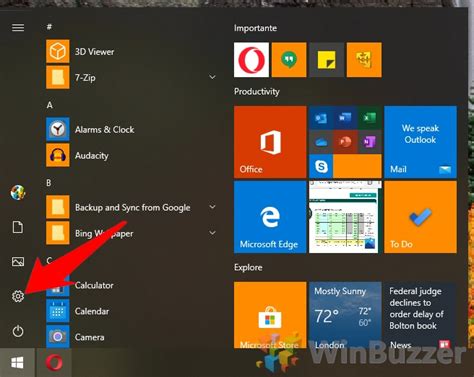
Task: Open the Calendar app icon
Action: 58,311
